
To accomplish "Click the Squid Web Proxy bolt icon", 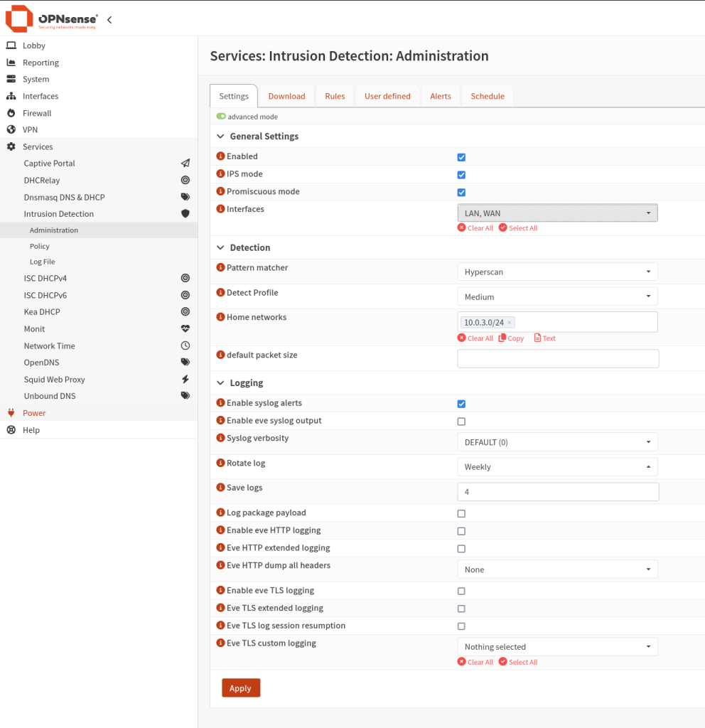I will click(185, 380).
